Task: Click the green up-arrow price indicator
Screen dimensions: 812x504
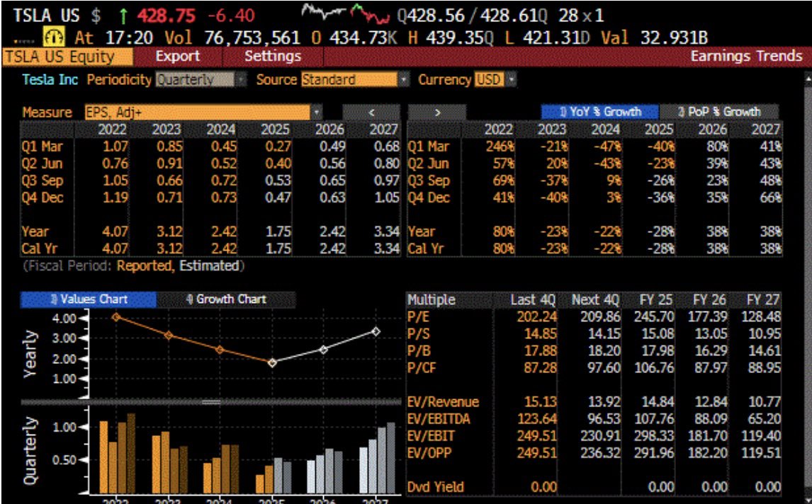Action: click(x=123, y=16)
